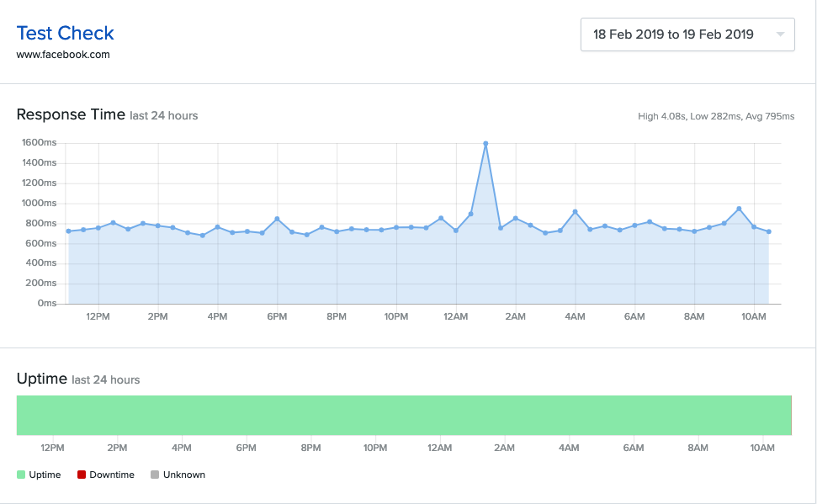Toggle the Downtime legend red swatch
Image resolution: width=817 pixels, height=504 pixels.
click(x=82, y=475)
